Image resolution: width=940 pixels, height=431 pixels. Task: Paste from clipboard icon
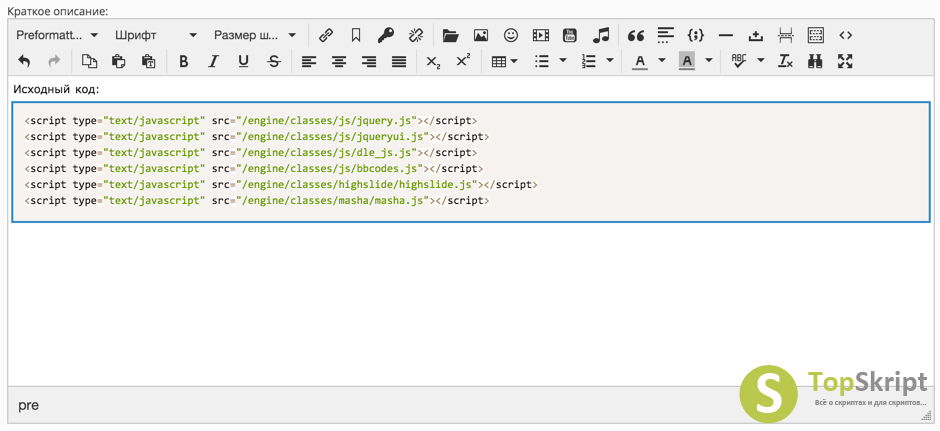click(x=119, y=61)
